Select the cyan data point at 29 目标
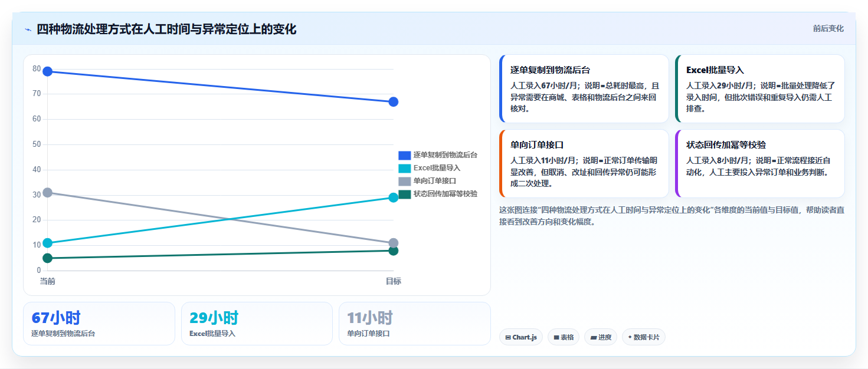868x369 pixels. [x=394, y=197]
